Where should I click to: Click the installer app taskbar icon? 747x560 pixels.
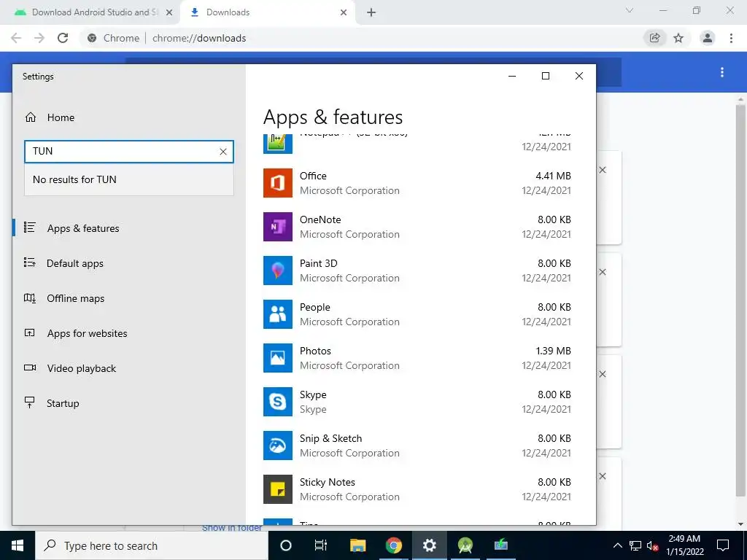click(x=500, y=545)
